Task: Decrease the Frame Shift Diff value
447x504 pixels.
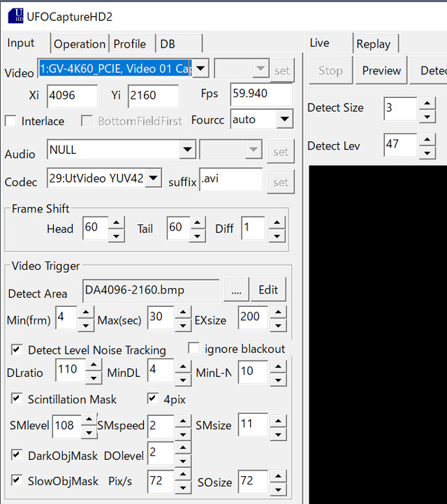Action: pos(277,236)
